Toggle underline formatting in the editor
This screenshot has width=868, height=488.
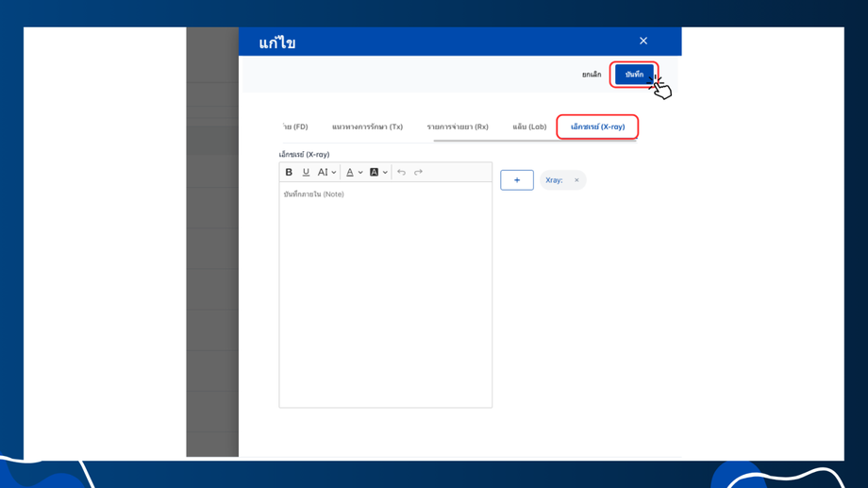(x=306, y=173)
